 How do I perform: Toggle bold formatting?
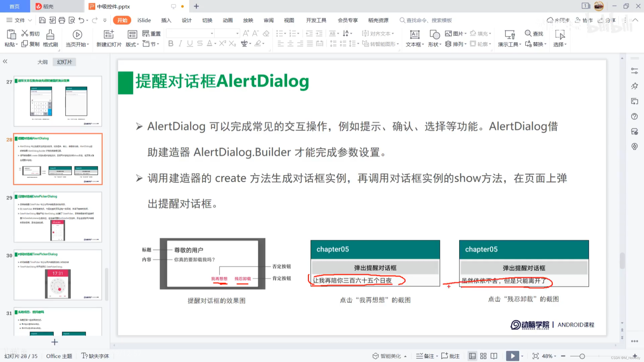[x=171, y=43]
